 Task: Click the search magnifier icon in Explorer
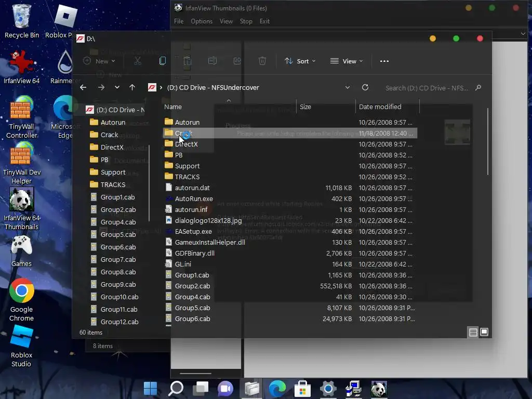[478, 88]
